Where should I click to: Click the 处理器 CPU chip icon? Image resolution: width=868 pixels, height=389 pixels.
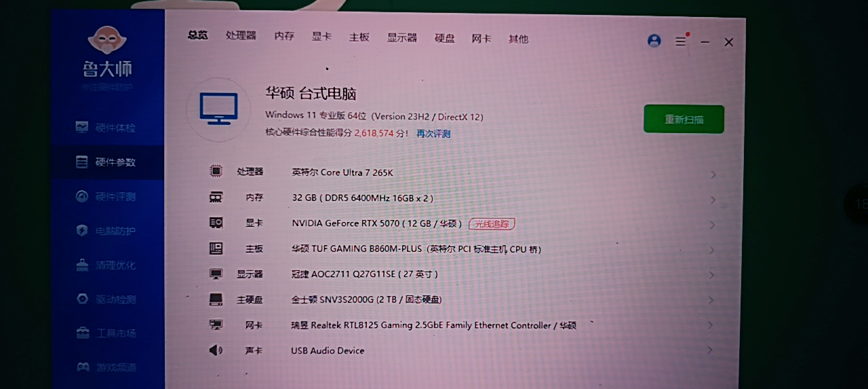[216, 171]
